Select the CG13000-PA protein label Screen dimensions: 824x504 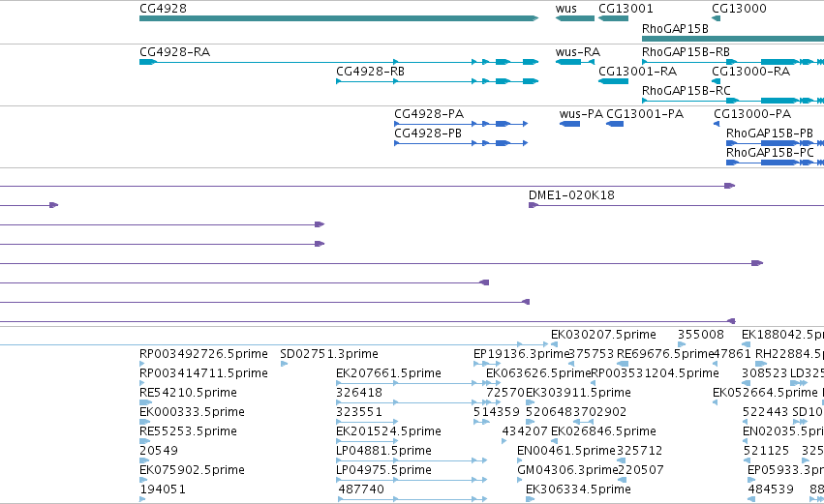752,114
